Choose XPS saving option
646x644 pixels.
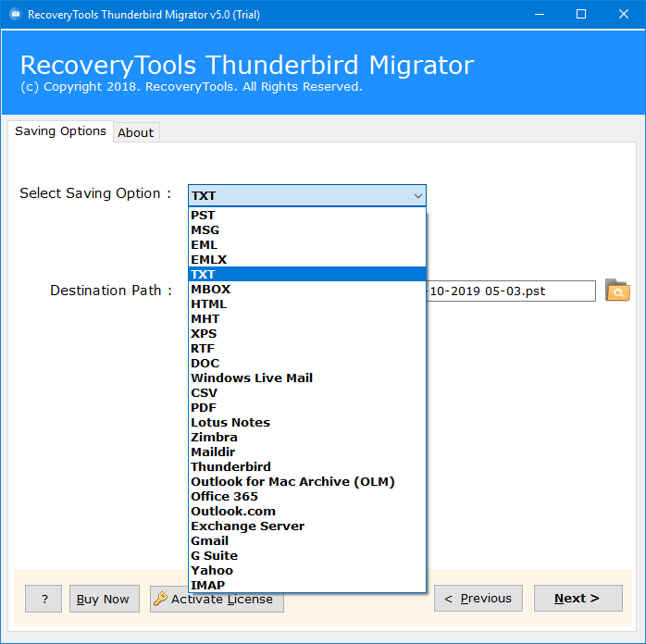(307, 333)
